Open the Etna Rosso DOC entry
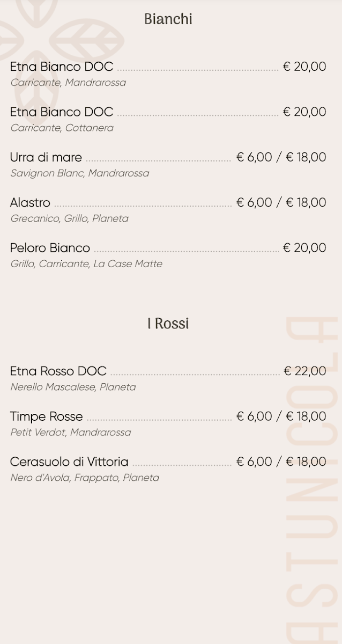 click(58, 371)
